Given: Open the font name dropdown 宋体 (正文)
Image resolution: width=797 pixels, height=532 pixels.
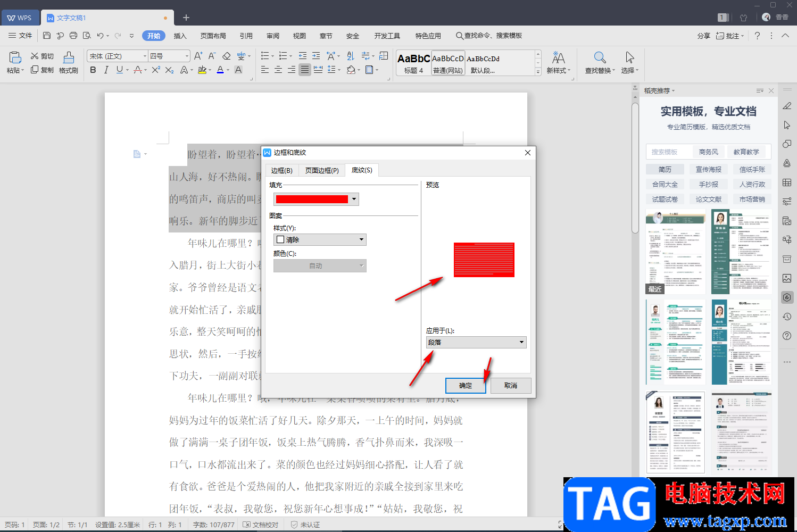Looking at the screenshot, I should (x=144, y=56).
